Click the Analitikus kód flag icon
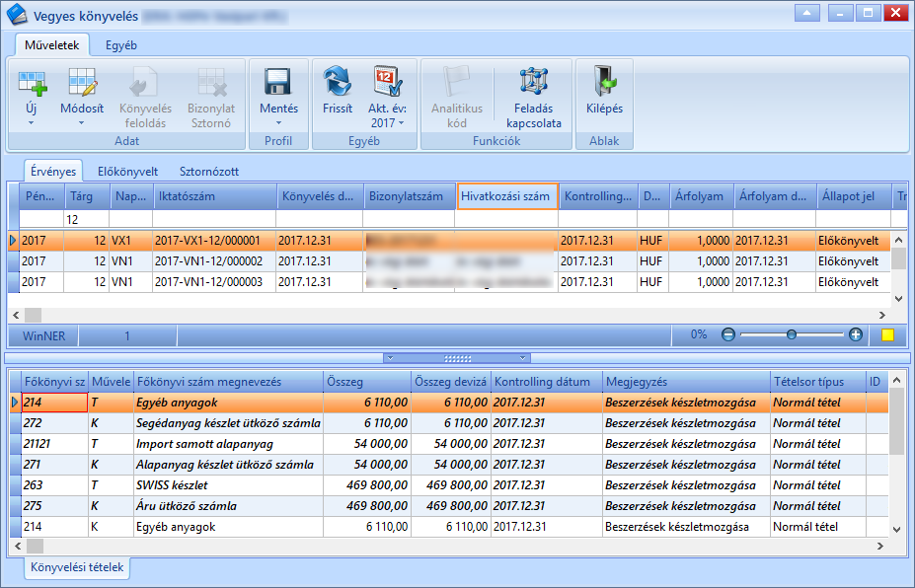 point(457,82)
